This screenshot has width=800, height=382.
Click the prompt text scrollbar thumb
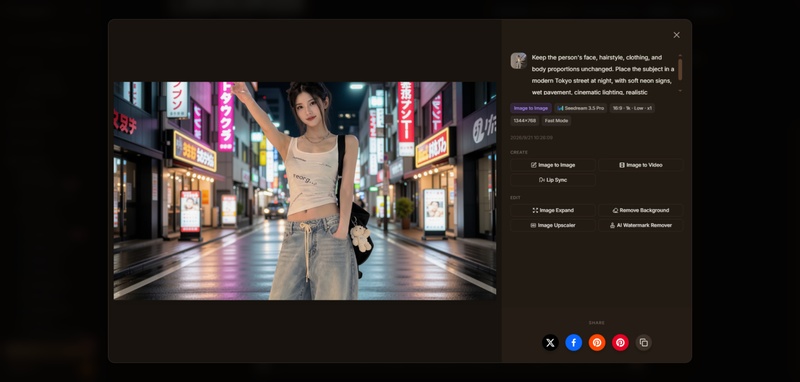point(680,69)
